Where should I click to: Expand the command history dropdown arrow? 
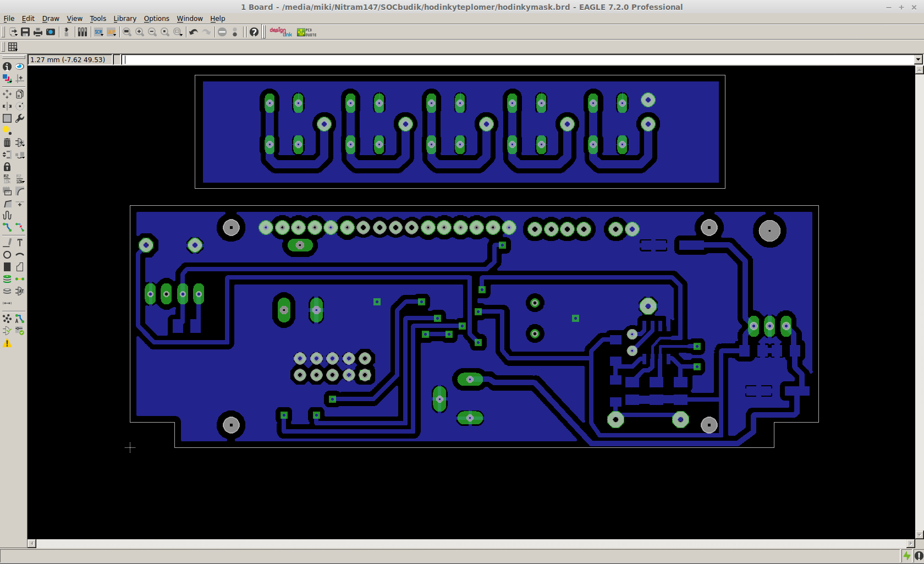tap(919, 59)
